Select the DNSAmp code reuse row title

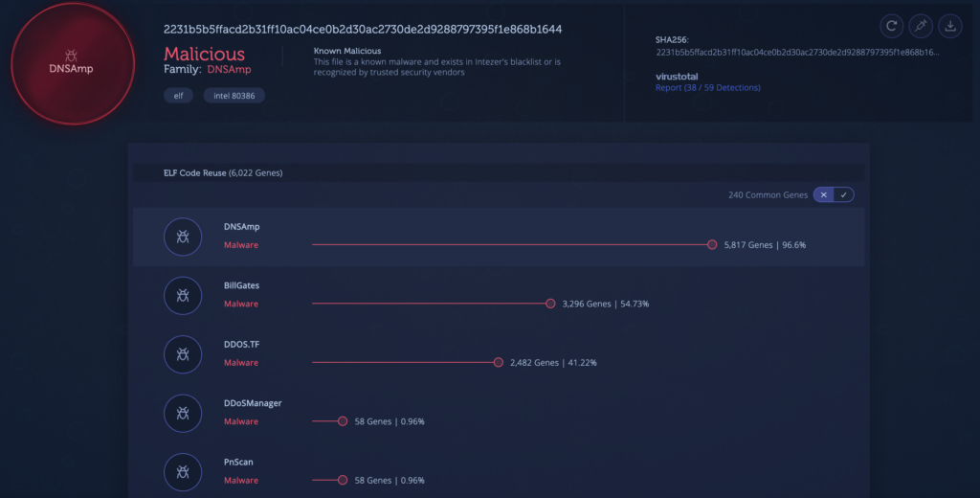[x=241, y=226]
